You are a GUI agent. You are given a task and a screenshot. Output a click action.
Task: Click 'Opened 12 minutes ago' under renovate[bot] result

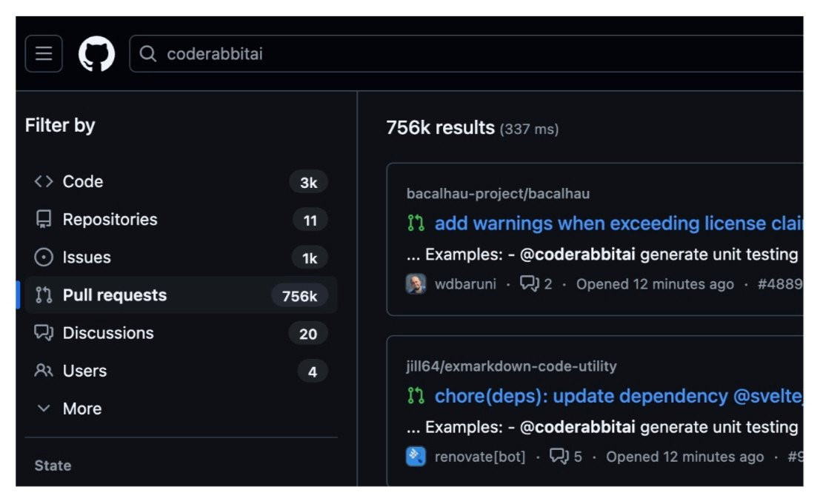point(684,457)
